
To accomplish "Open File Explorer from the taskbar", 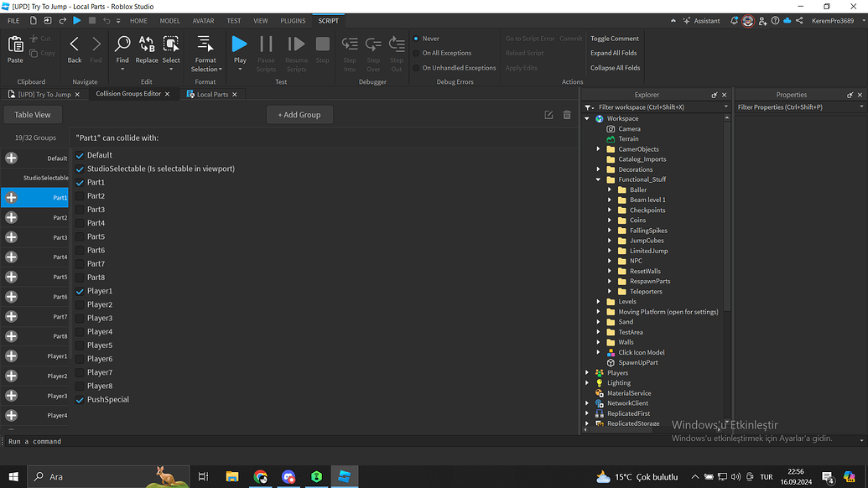I will (x=232, y=476).
